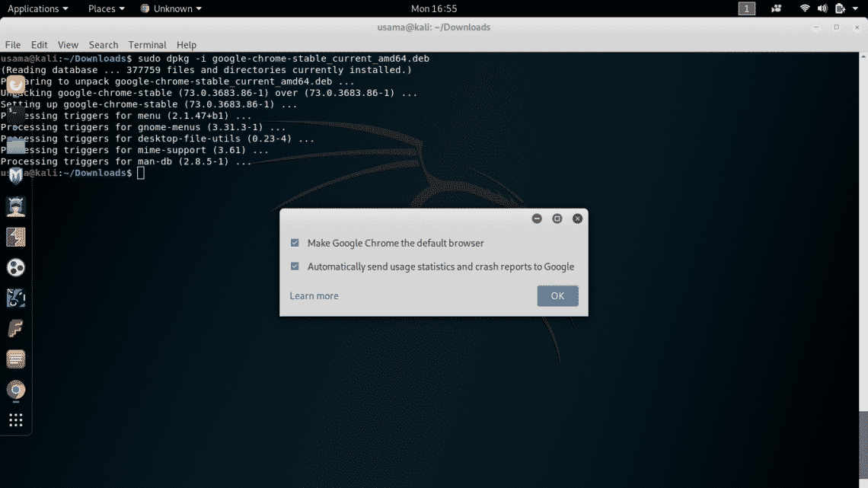Click 'Processing triggers for desktop-file-utils' line

(157, 139)
